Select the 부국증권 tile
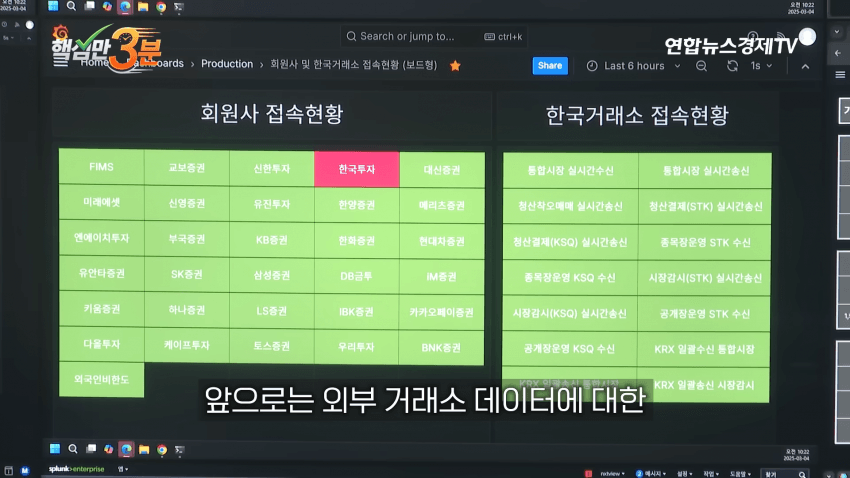The image size is (850, 478). [186, 238]
